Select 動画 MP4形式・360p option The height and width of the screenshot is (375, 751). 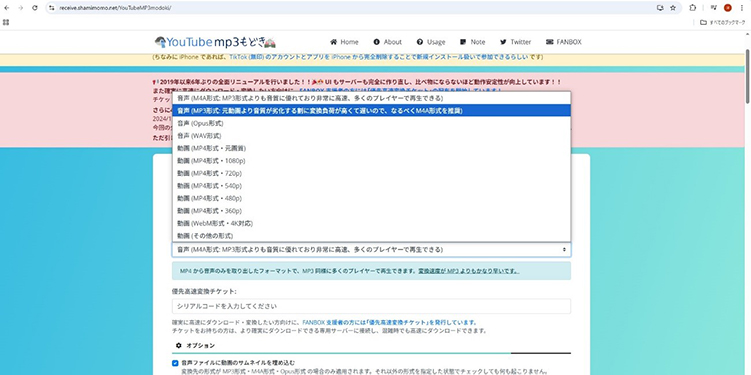pos(372,211)
